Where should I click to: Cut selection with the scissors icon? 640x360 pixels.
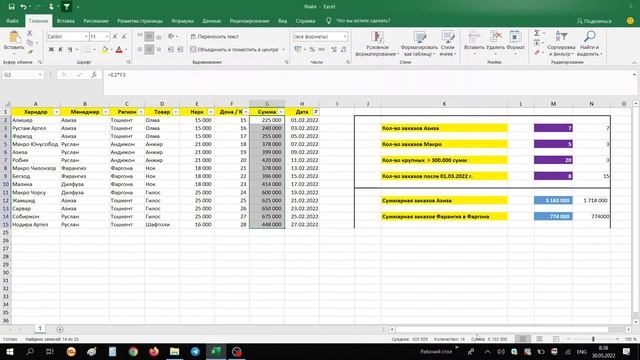29,33
